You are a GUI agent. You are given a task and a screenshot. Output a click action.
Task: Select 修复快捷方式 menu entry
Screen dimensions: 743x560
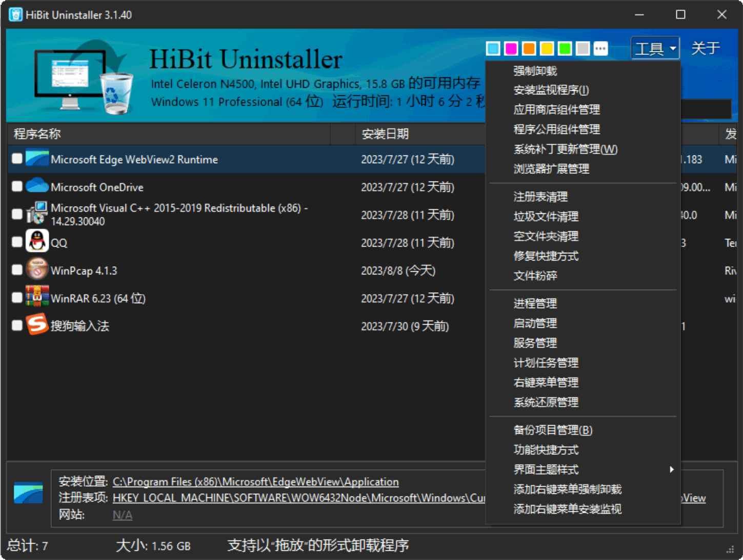pos(546,256)
